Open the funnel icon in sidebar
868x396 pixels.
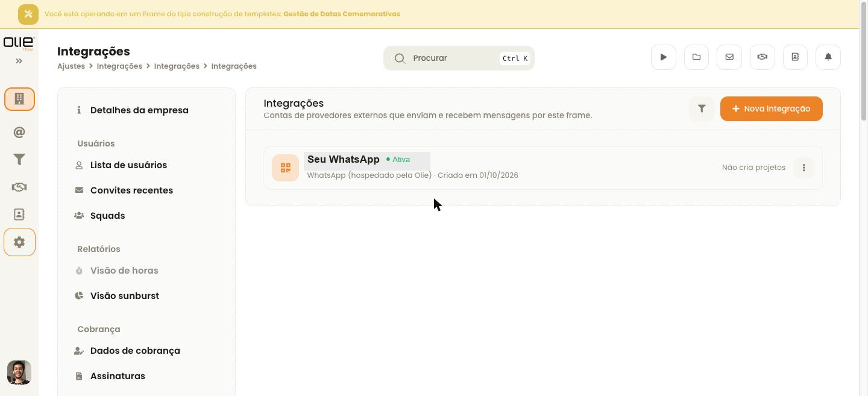pyautogui.click(x=19, y=160)
